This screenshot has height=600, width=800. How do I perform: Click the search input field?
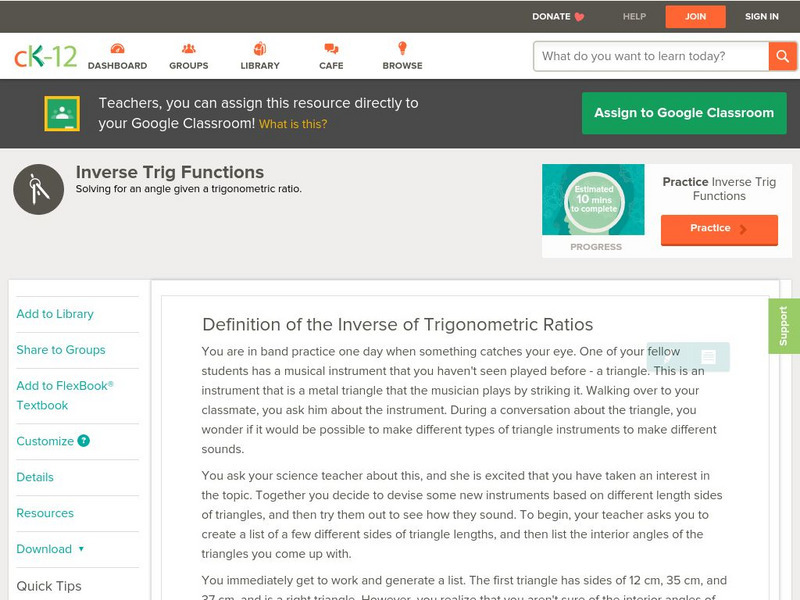650,56
